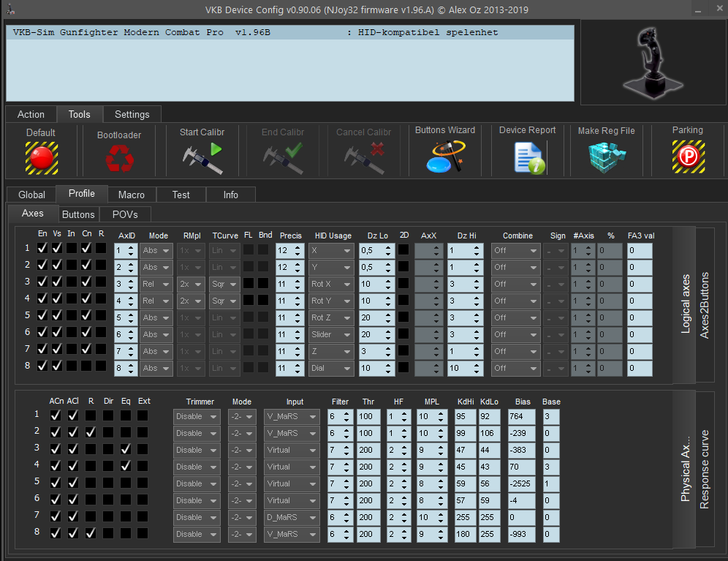This screenshot has width=728, height=561.
Task: Toggle Vs checkbox for logical axis 3
Action: point(57,282)
